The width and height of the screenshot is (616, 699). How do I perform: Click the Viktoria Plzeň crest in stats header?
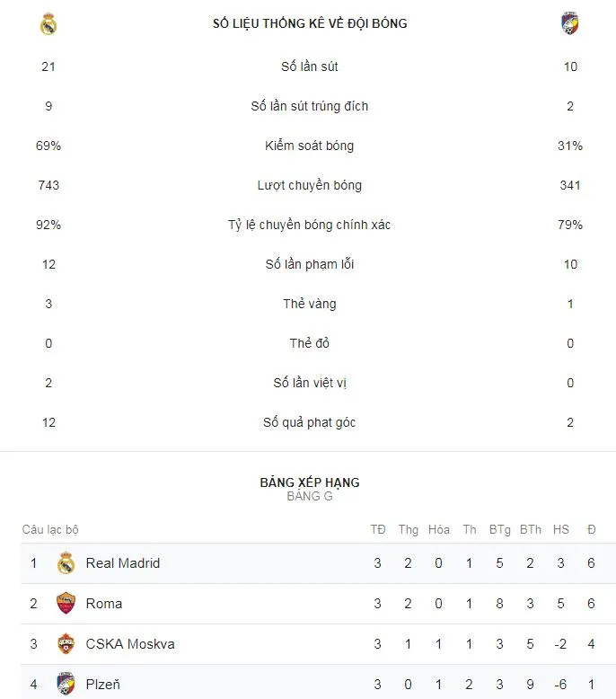(x=570, y=24)
